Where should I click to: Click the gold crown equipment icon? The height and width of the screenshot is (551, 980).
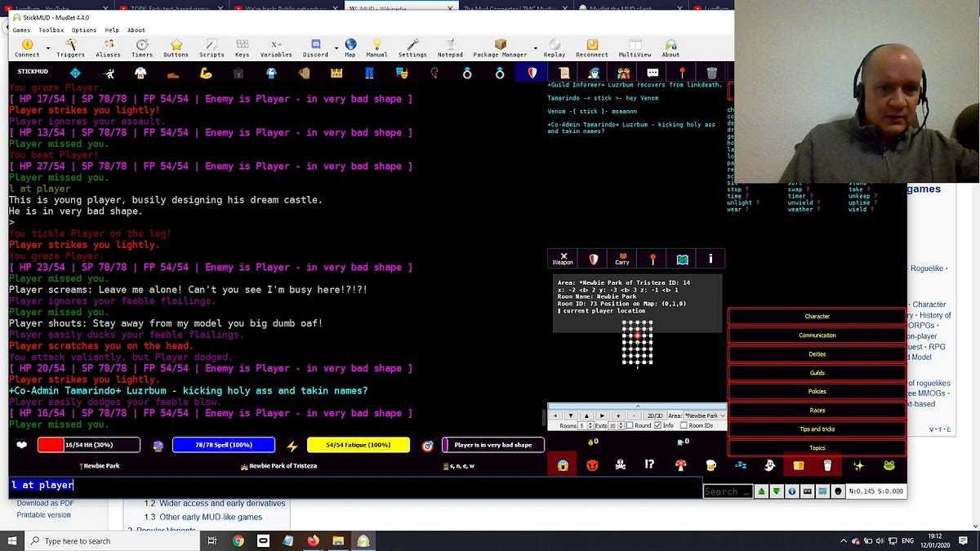click(336, 73)
